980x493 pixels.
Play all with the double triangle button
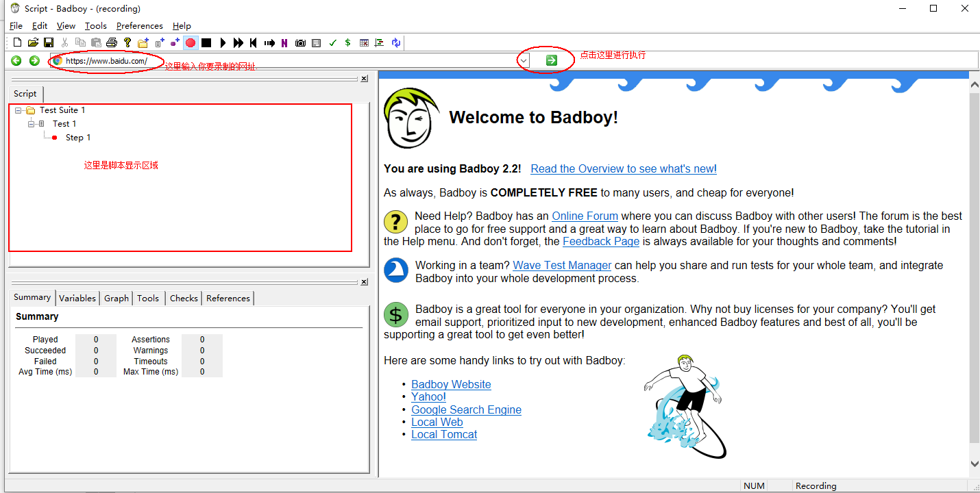[x=238, y=42]
